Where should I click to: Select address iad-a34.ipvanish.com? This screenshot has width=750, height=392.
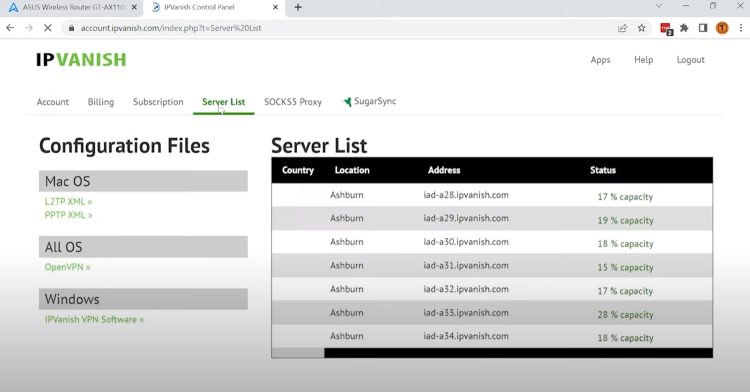coord(466,336)
